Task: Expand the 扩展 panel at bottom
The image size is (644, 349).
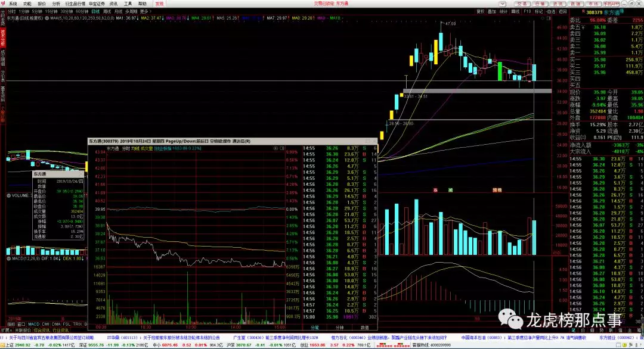Action: pyautogui.click(x=5, y=329)
